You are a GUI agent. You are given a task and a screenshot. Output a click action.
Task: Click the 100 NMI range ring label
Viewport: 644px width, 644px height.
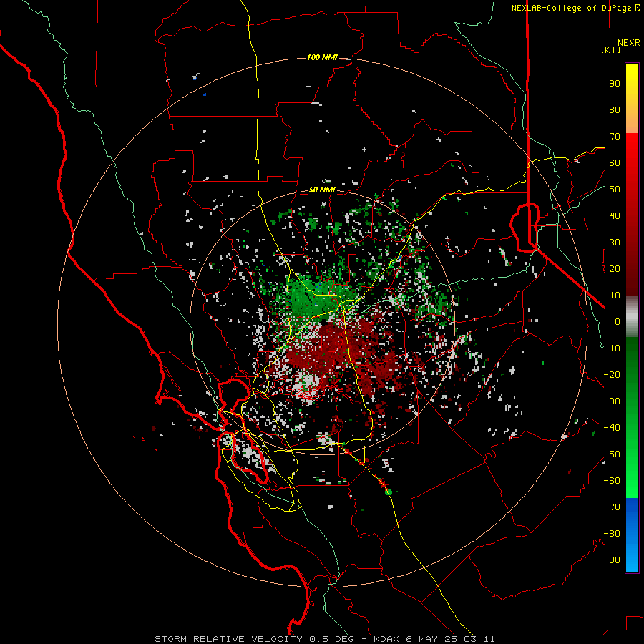tap(323, 57)
